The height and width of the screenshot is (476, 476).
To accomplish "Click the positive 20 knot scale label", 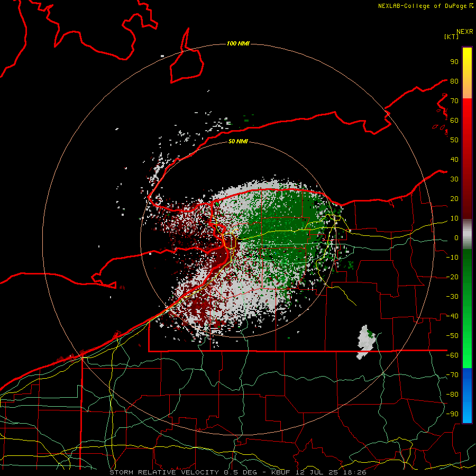I will [454, 198].
